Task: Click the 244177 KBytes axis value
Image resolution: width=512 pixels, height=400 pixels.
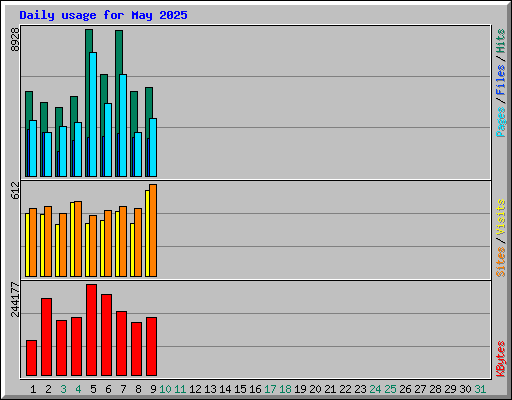Action: (x=15, y=299)
